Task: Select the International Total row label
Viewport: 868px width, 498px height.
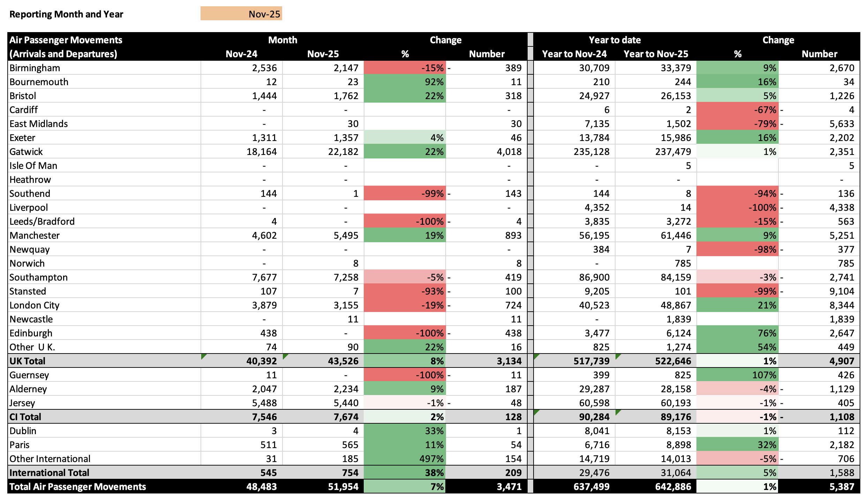Action: (x=49, y=473)
